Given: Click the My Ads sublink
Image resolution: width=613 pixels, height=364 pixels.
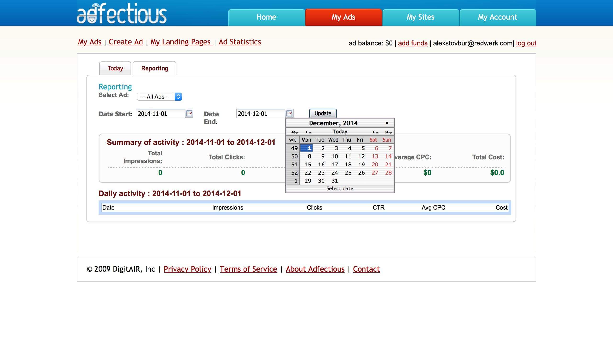Looking at the screenshot, I should (x=89, y=42).
